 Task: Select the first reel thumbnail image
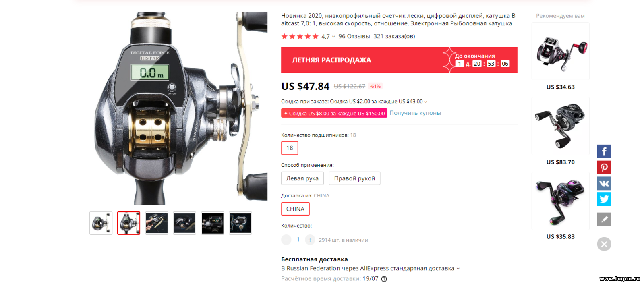coord(101,223)
